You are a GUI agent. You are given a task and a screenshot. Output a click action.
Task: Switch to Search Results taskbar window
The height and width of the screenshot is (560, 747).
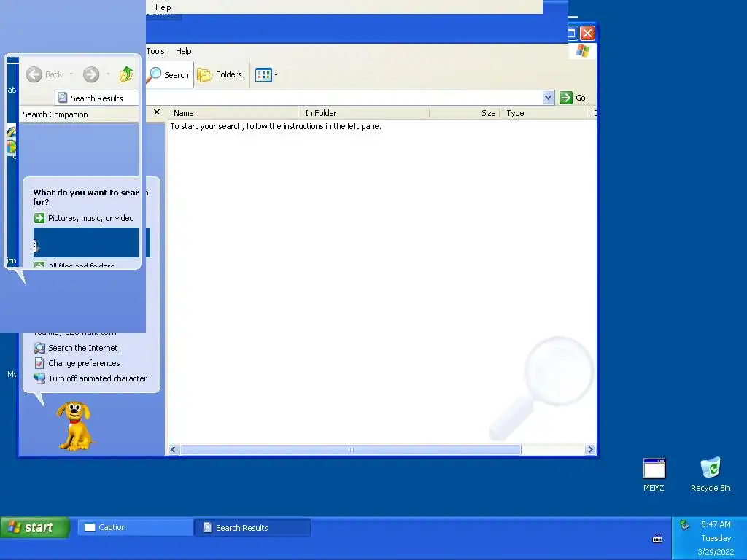pyautogui.click(x=252, y=528)
